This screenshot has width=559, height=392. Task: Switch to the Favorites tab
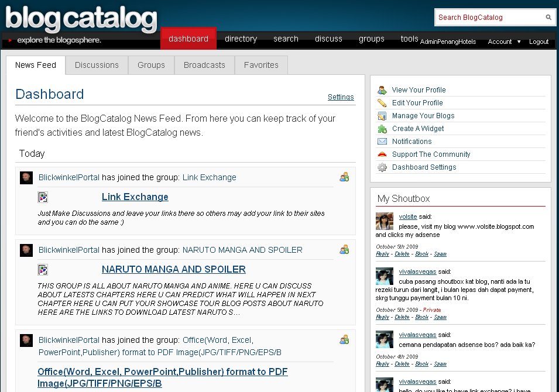point(261,65)
